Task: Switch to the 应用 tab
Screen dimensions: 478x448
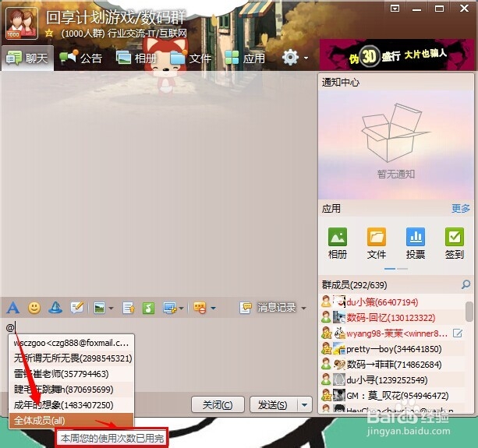Action: (245, 58)
